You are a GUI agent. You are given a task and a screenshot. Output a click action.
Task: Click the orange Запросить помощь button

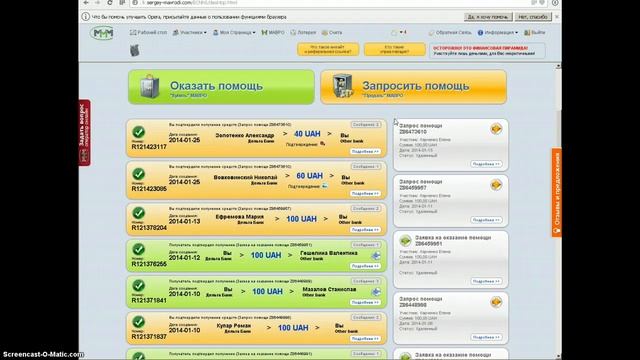tap(413, 87)
